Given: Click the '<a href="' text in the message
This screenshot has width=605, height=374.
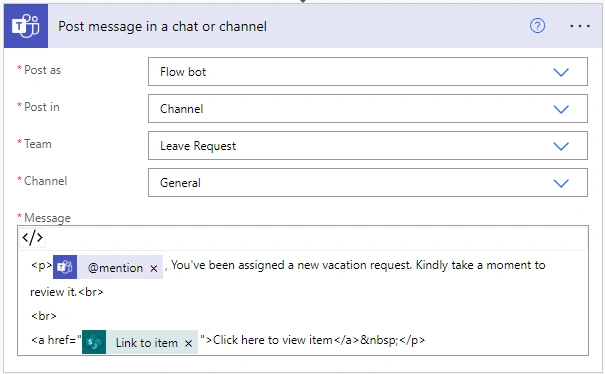Looking at the screenshot, I should [56, 340].
